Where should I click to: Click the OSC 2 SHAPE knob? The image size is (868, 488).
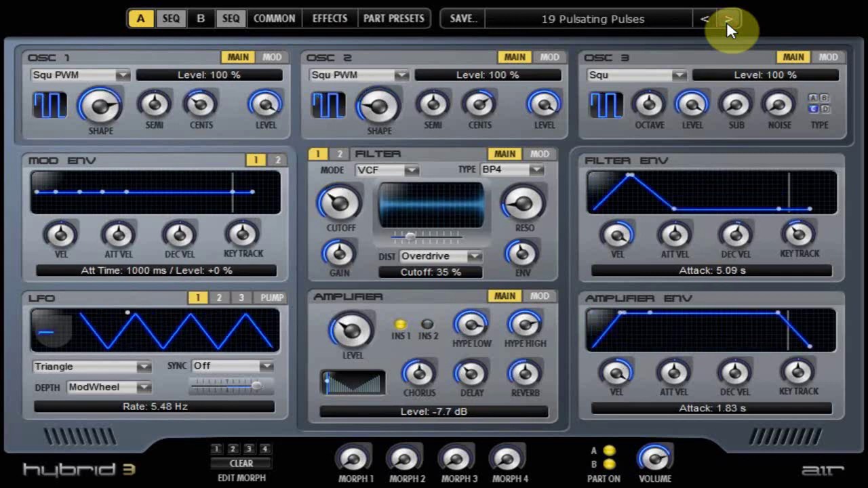point(378,105)
